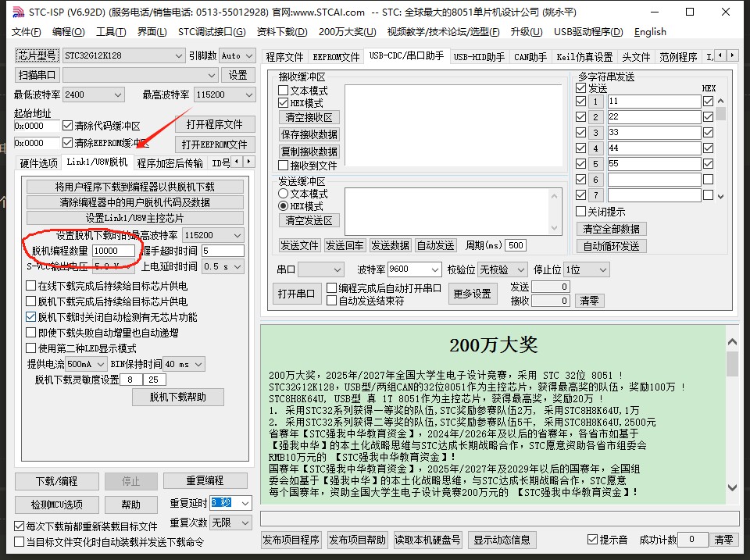This screenshot has width=750, height=560.
Task: Click the info panel vertical scrollbar thumb
Action: pos(732,364)
